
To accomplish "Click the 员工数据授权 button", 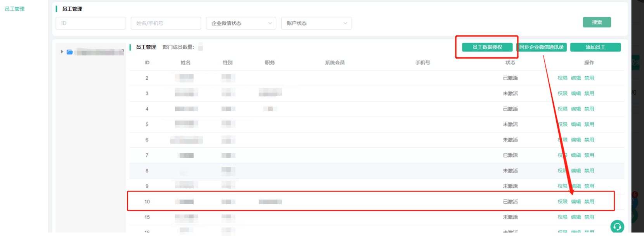I will [x=487, y=47].
